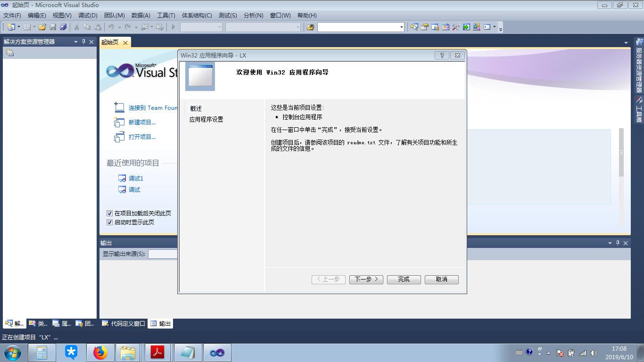Click the volume icon in system tray

pyautogui.click(x=594, y=352)
